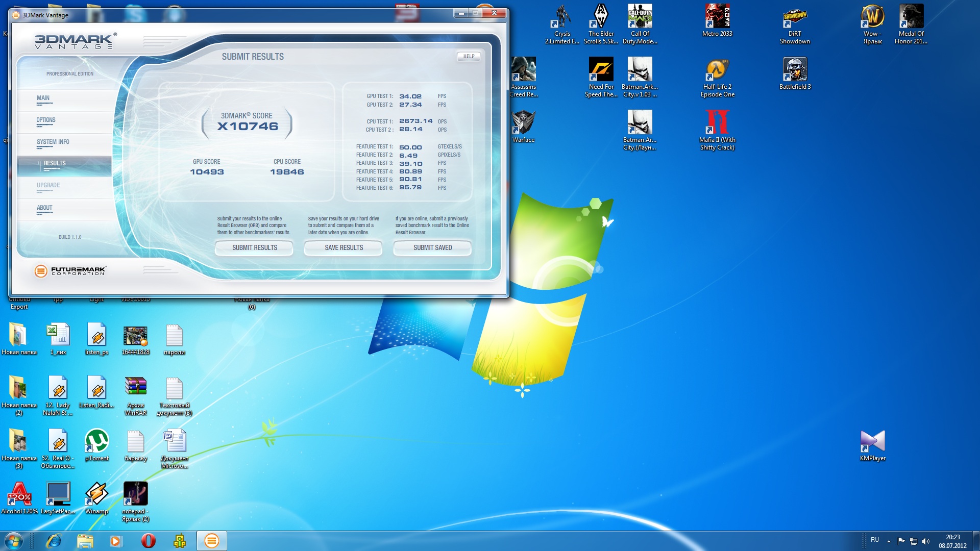Click the Submit Saved button

pyautogui.click(x=432, y=248)
